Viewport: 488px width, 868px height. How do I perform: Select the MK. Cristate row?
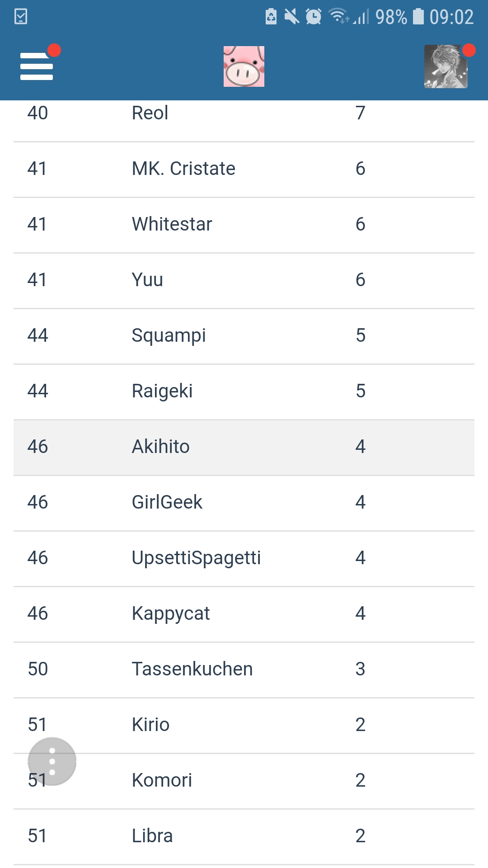[x=244, y=170]
